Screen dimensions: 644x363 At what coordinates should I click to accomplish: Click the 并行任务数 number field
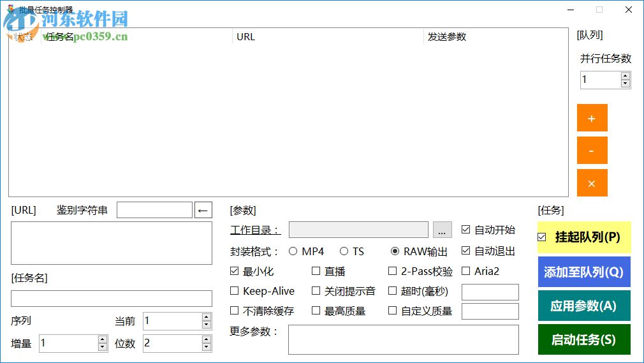point(600,80)
